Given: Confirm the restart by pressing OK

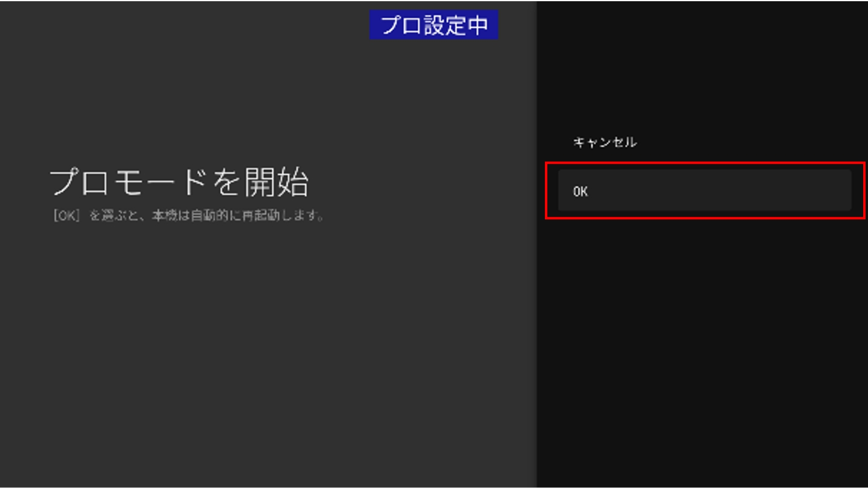Looking at the screenshot, I should [x=704, y=190].
